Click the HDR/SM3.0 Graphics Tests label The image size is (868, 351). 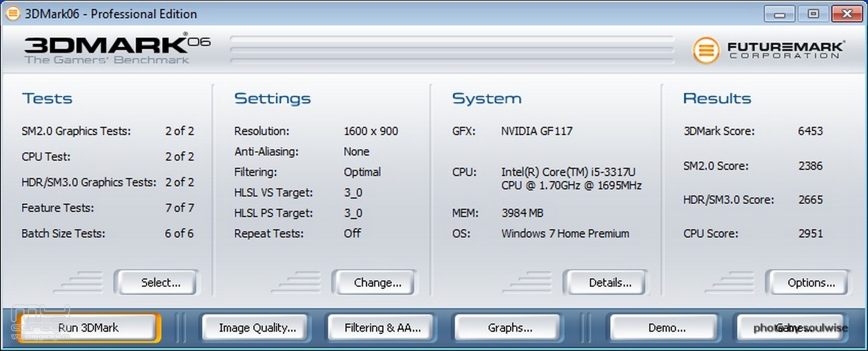[89, 182]
